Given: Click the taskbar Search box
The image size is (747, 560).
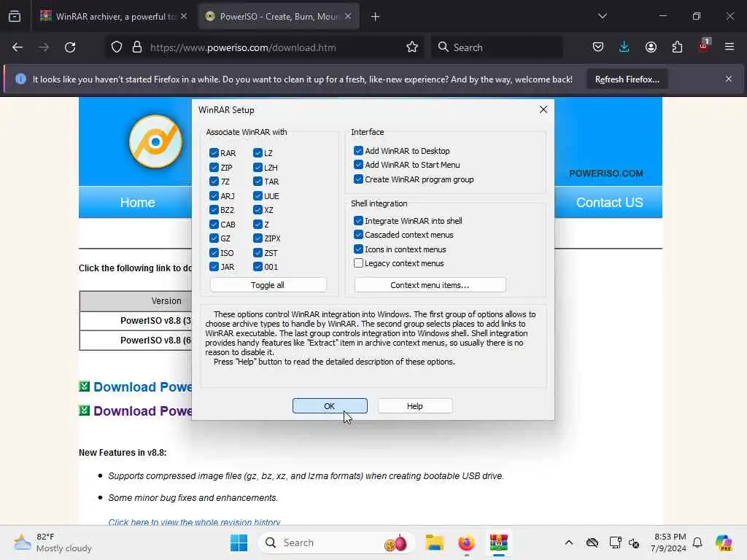Looking at the screenshot, I should 336,542.
